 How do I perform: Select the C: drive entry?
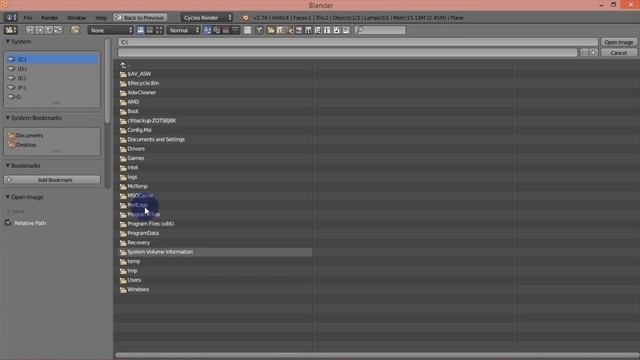52,59
